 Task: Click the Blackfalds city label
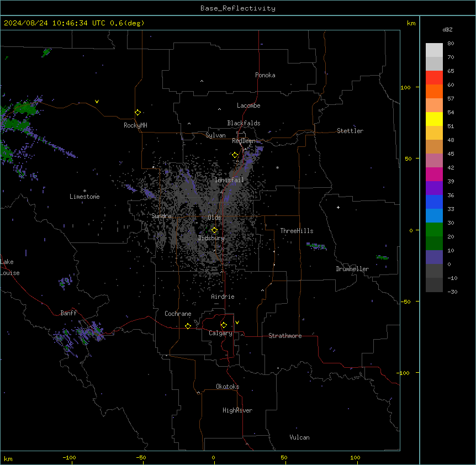click(x=244, y=123)
